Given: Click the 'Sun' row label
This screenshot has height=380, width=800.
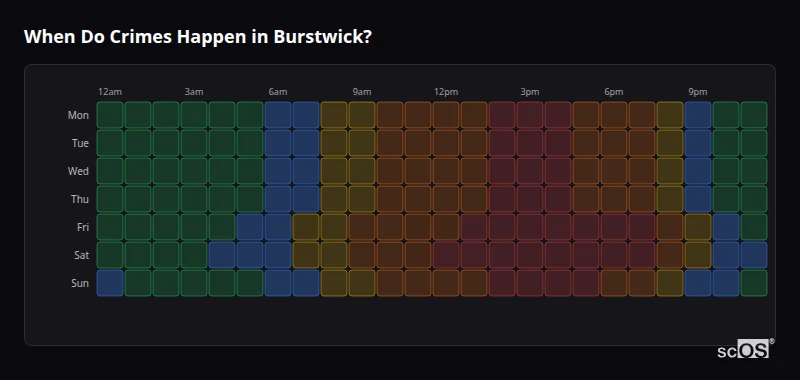Looking at the screenshot, I should coord(80,284).
